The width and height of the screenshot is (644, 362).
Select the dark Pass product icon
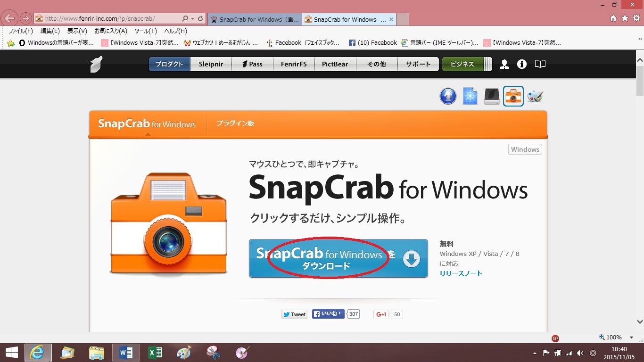click(492, 96)
